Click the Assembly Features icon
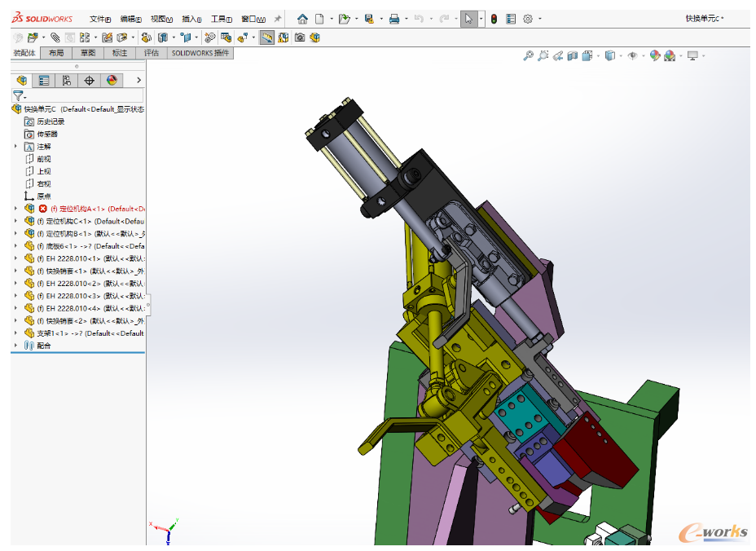The height and width of the screenshot is (551, 756). tap(163, 37)
